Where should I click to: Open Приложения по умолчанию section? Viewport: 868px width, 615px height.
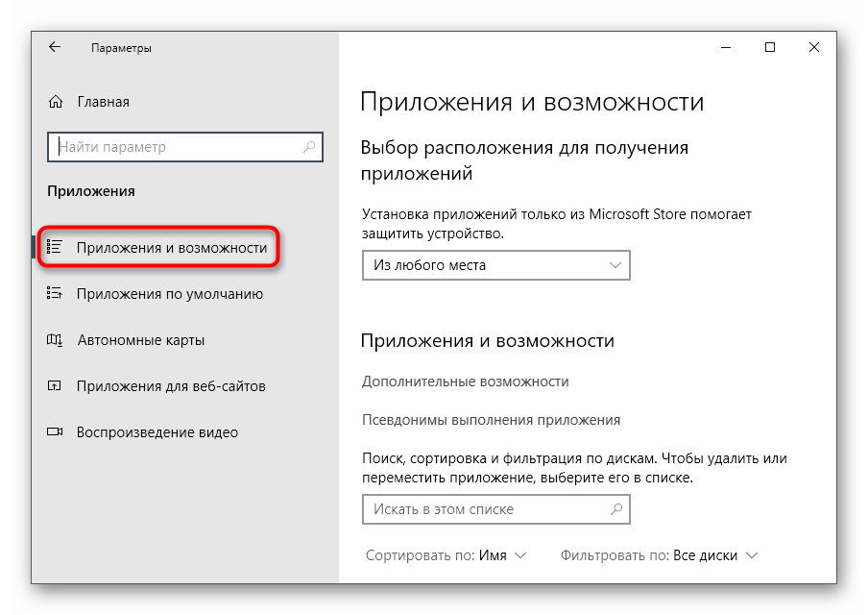click(x=169, y=294)
